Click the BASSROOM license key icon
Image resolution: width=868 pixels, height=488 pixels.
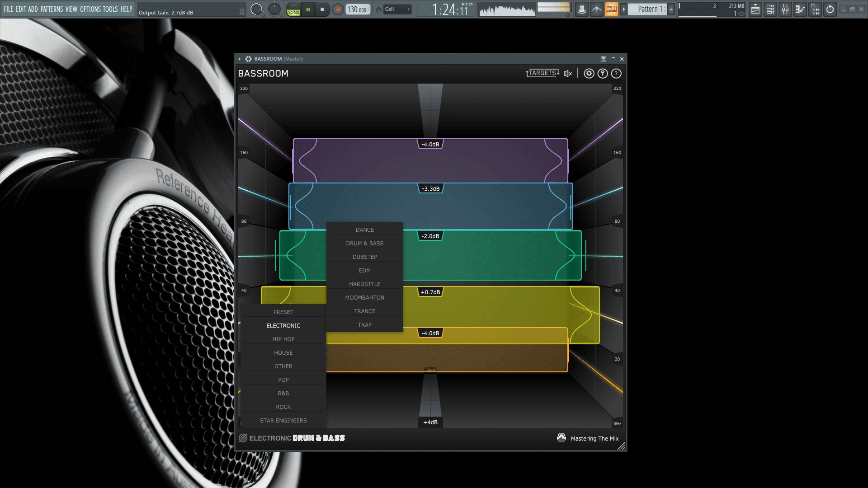tap(603, 74)
